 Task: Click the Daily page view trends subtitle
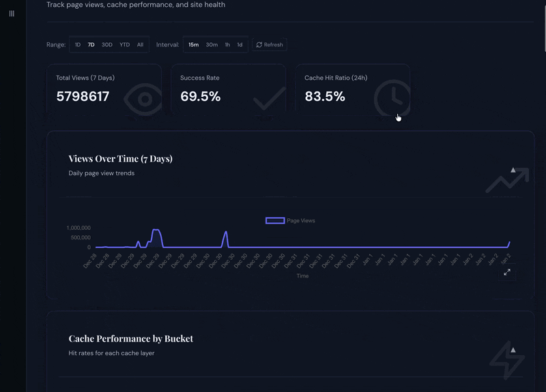click(x=101, y=173)
